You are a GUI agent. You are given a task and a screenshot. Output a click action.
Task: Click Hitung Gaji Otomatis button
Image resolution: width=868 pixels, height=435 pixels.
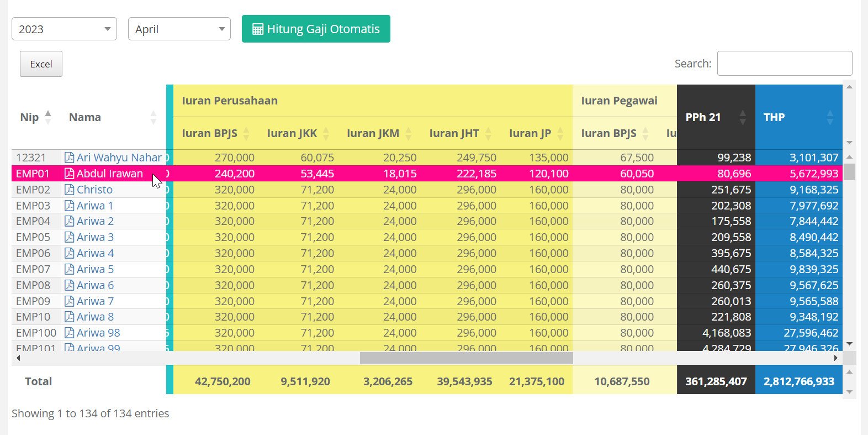(316, 29)
